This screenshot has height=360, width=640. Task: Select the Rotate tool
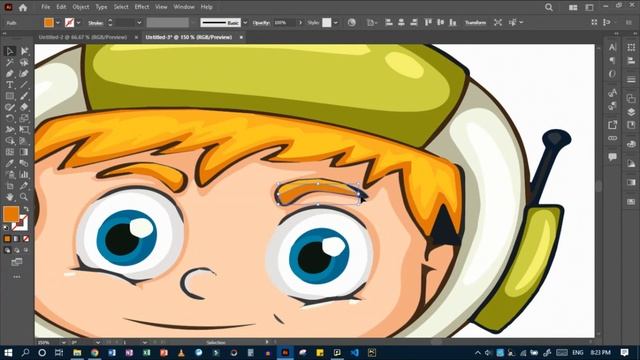[10, 119]
